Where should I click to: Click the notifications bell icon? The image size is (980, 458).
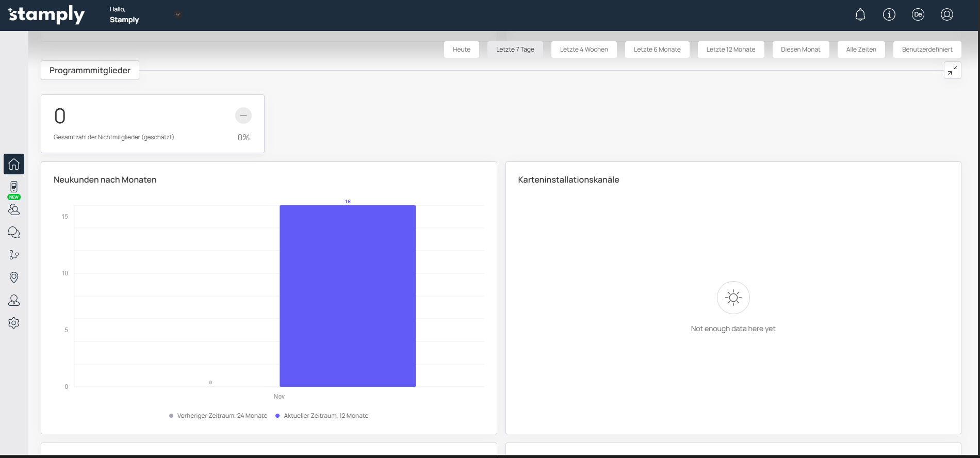pos(860,15)
